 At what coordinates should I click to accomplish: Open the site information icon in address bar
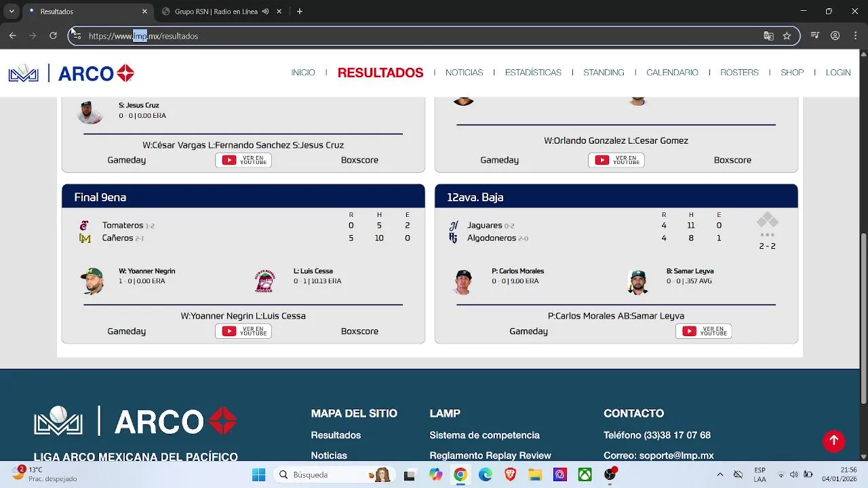pyautogui.click(x=77, y=36)
